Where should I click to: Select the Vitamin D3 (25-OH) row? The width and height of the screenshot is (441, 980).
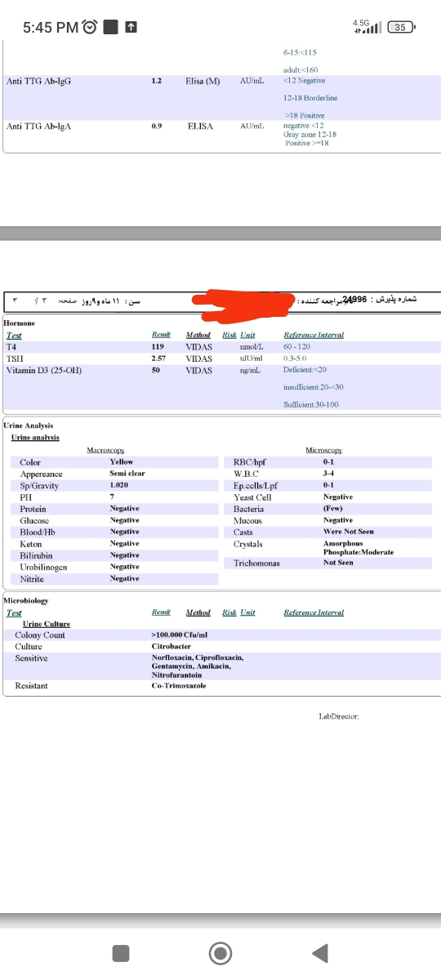220,370
